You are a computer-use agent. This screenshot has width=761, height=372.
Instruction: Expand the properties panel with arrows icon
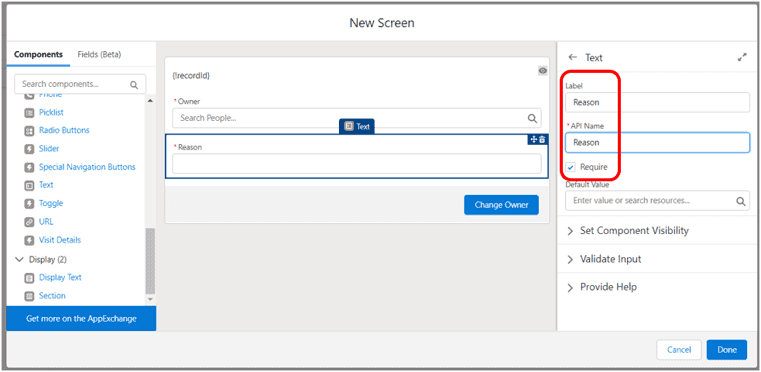click(x=742, y=57)
